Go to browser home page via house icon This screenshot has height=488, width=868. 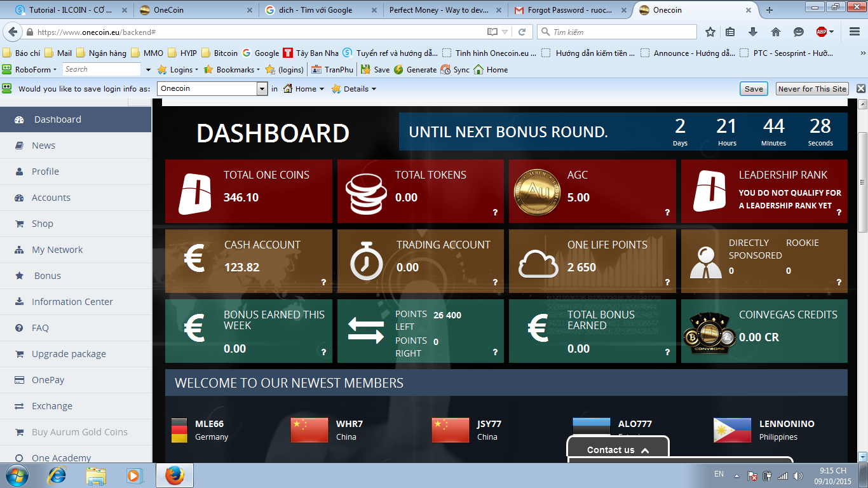[x=776, y=32]
